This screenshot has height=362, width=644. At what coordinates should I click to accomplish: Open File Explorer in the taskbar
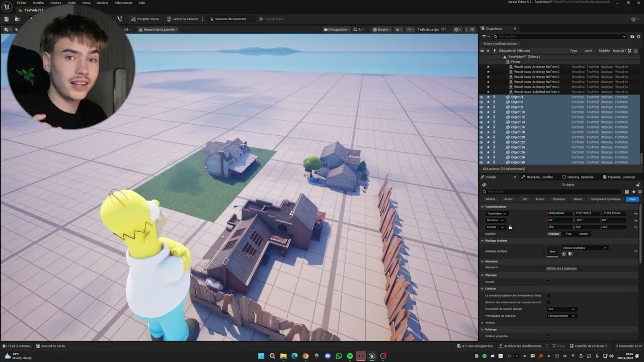point(283,356)
